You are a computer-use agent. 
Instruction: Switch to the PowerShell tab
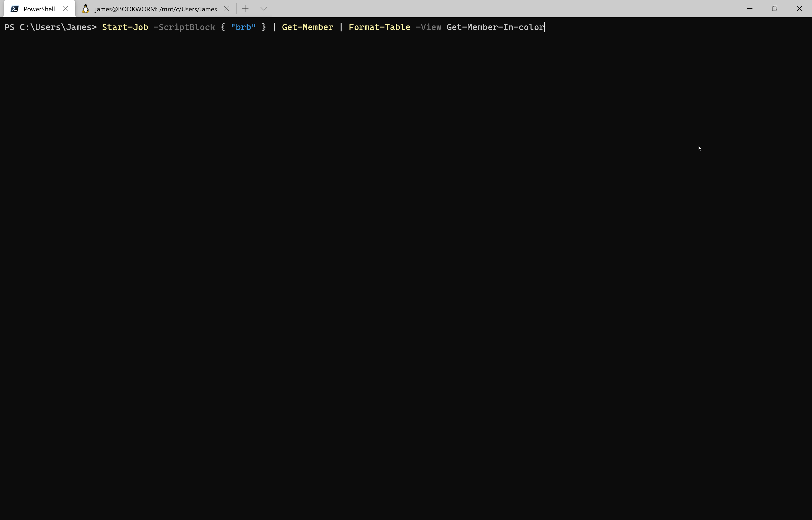(39, 9)
